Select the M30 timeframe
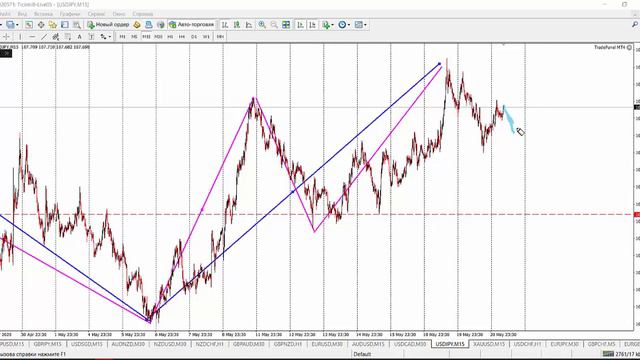Screen dimensions: 640x360 [158, 37]
